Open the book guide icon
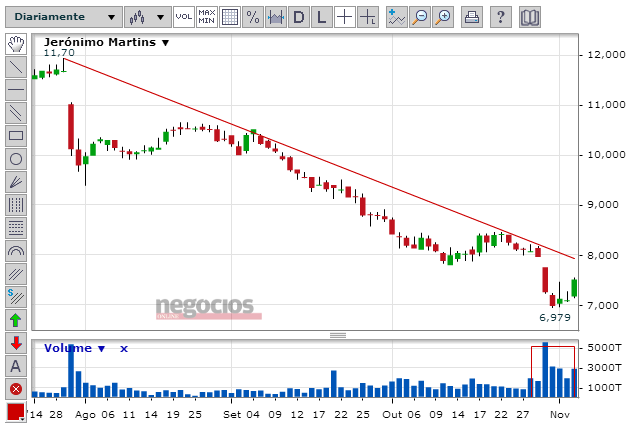Screen dimensions: 635x428 [530, 17]
